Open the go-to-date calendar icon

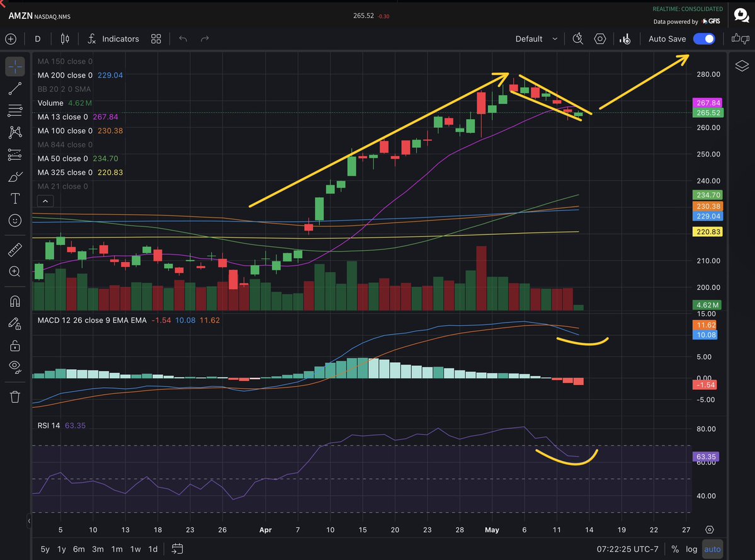177,549
